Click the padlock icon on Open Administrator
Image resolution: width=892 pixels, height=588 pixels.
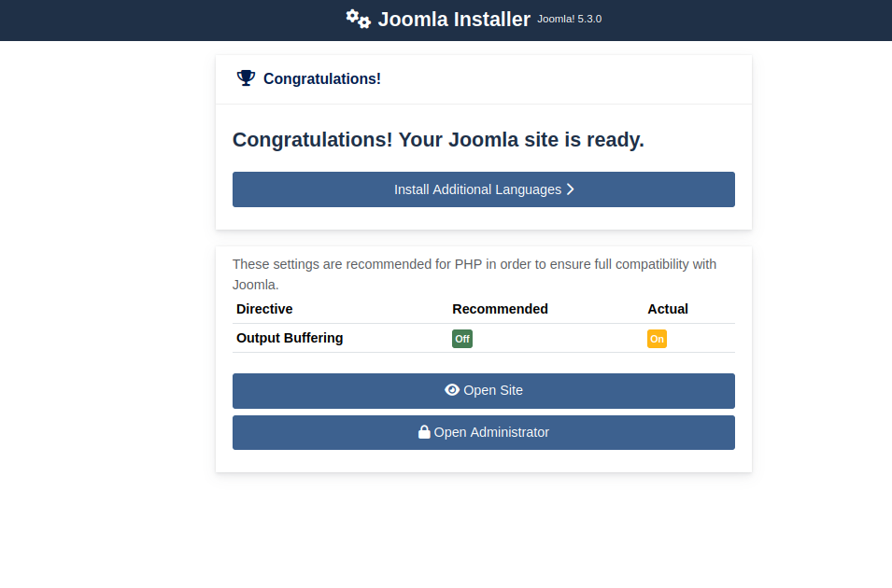pos(424,432)
